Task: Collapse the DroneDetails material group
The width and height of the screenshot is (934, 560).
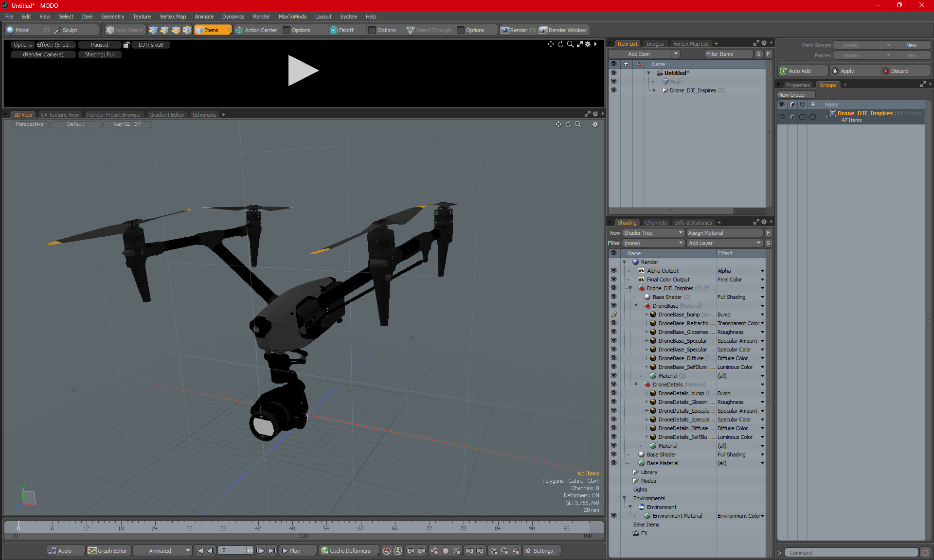Action: click(636, 385)
